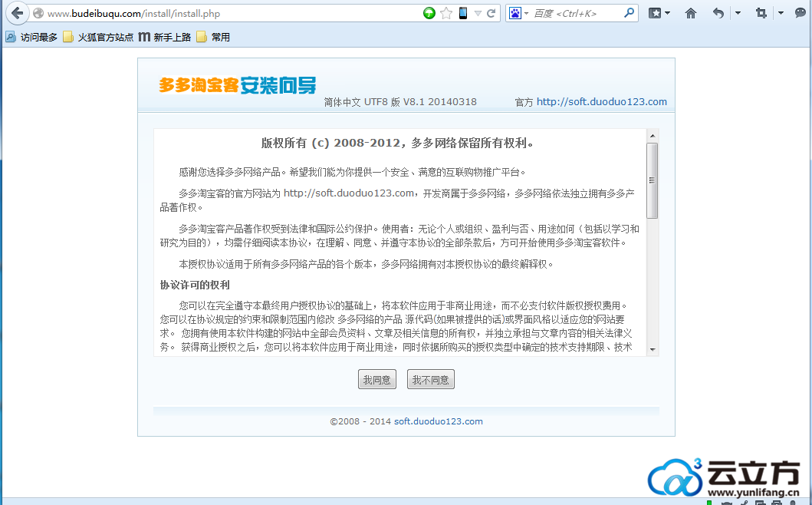The width and height of the screenshot is (812, 505).
Task: Click the 我同意 agree button
Action: 377,380
